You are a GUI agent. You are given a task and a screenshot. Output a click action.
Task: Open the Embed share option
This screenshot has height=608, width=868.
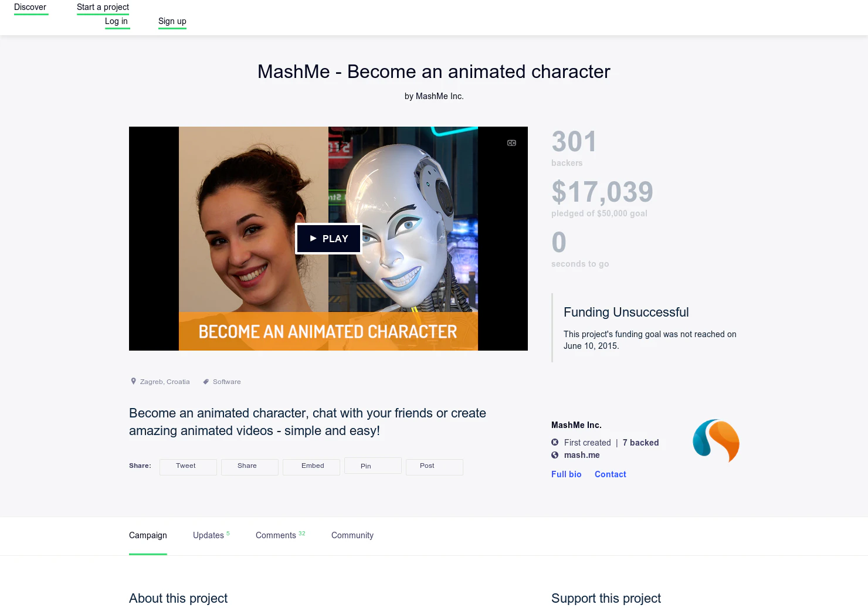[x=311, y=467]
